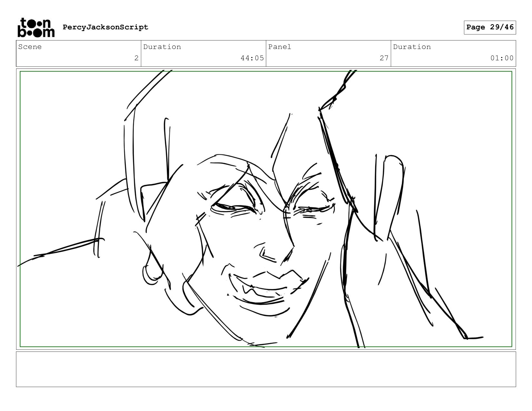The image size is (532, 411).
Task: Click the Scene header label
Action: (30, 47)
